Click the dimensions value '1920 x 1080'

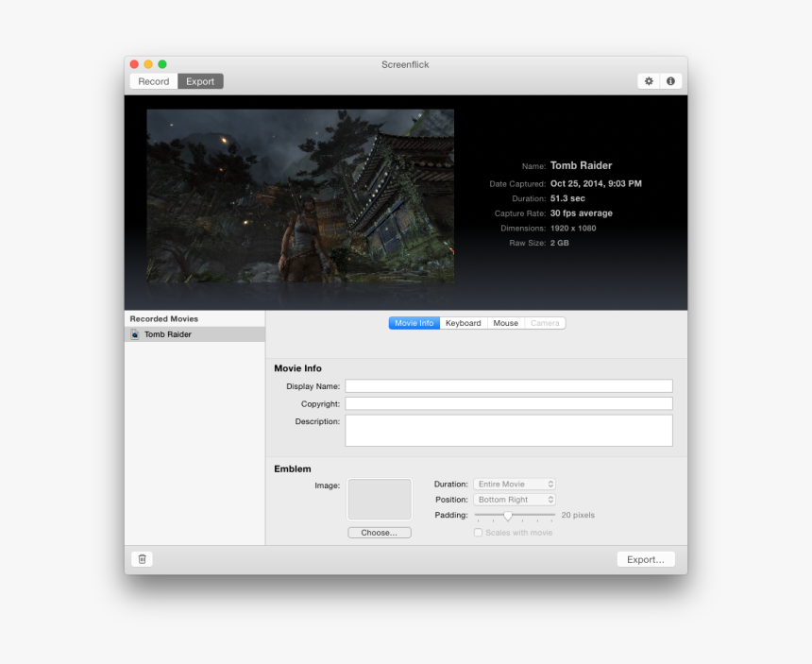[573, 229]
